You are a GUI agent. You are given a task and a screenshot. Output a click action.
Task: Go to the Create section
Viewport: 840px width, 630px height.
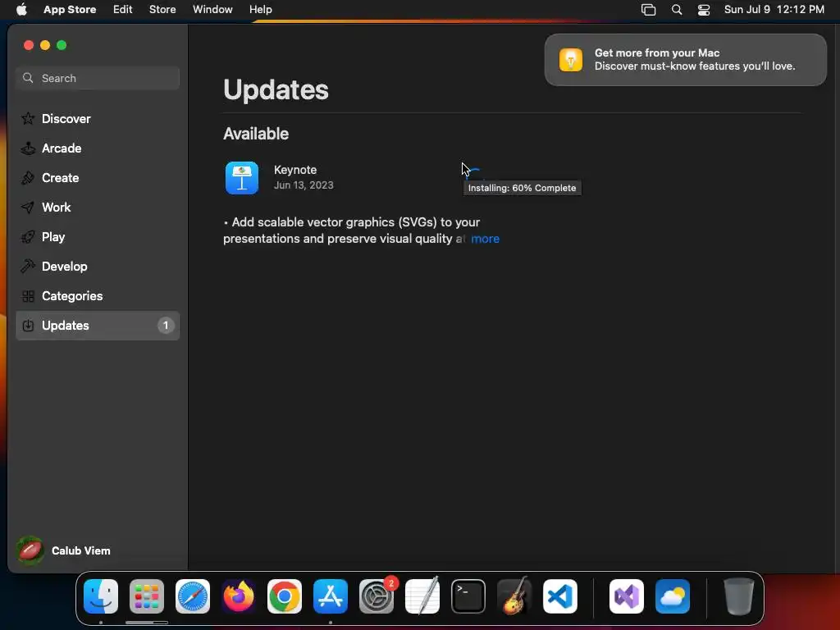click(x=98, y=177)
